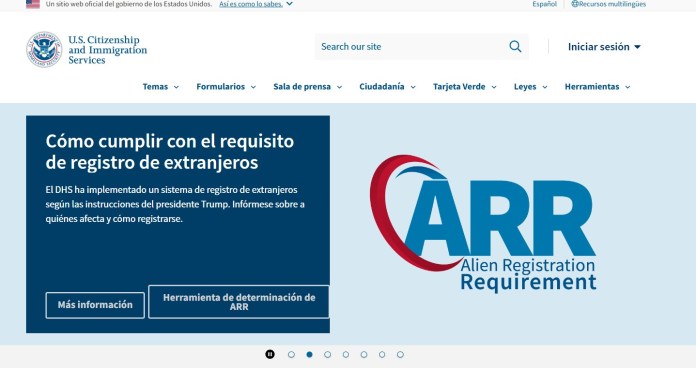Expand the Formularios menu
Viewport: 696px width, 368px height.
pos(226,87)
